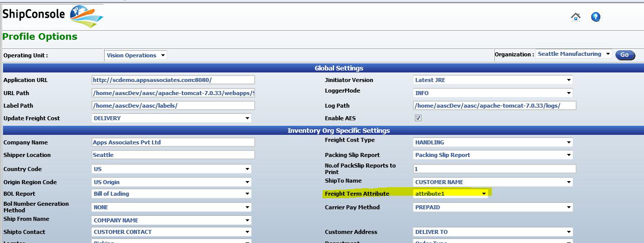The width and height of the screenshot is (644, 243).
Task: Click the URL Path input field
Action: [x=173, y=93]
